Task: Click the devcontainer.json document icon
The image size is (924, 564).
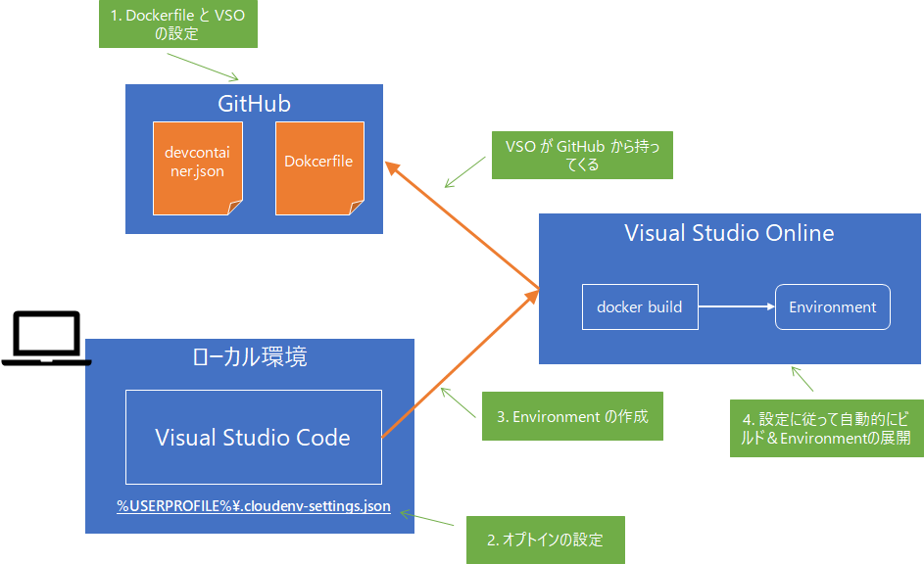Action: point(197,166)
